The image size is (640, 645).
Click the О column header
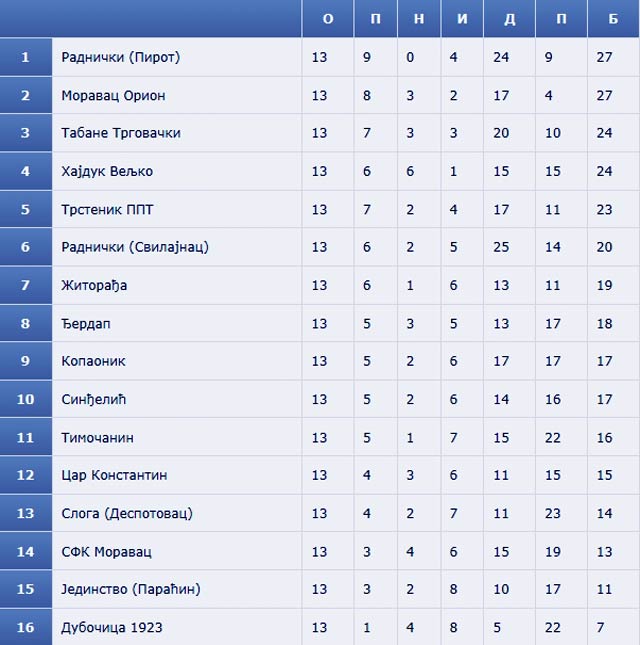tap(328, 19)
